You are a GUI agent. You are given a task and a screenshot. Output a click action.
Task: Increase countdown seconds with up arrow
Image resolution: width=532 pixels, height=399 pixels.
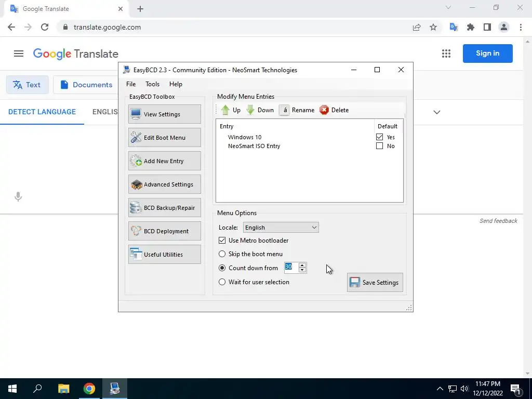click(302, 265)
